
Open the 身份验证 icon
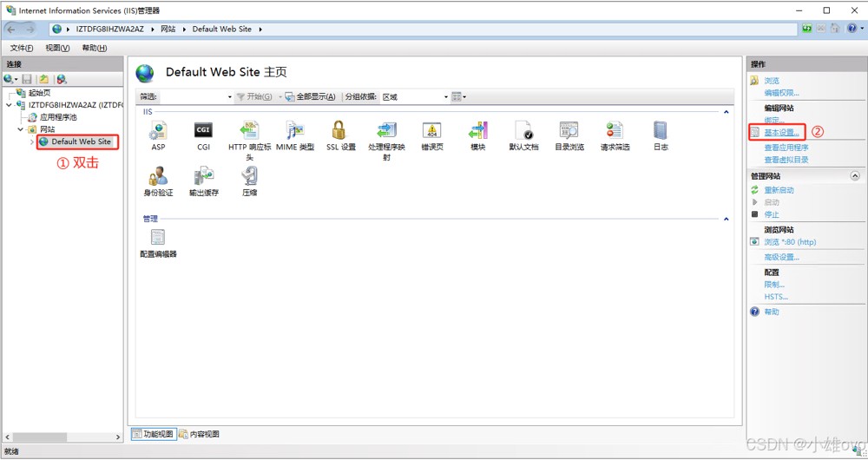158,177
